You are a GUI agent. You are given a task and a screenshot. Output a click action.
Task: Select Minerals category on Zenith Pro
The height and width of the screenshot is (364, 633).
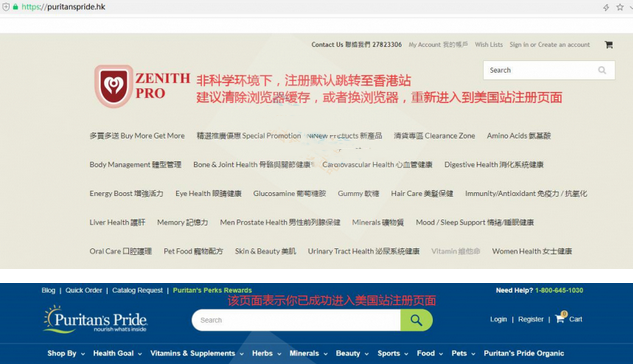378,222
